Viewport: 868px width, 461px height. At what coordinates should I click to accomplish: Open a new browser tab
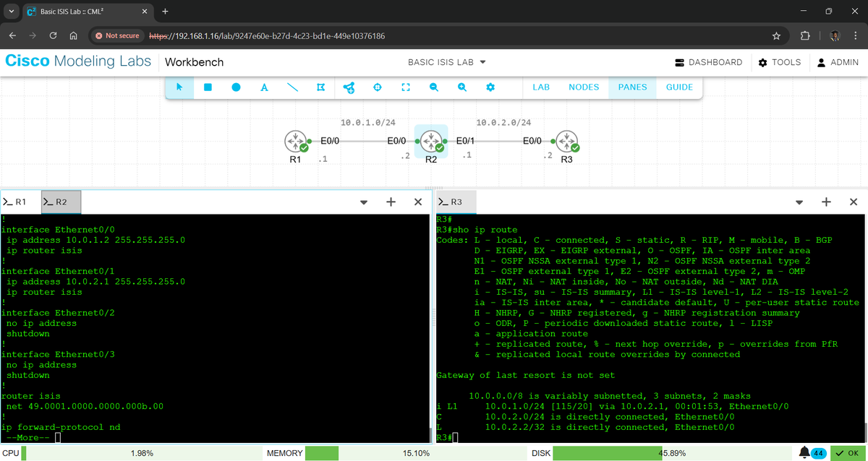coord(166,12)
